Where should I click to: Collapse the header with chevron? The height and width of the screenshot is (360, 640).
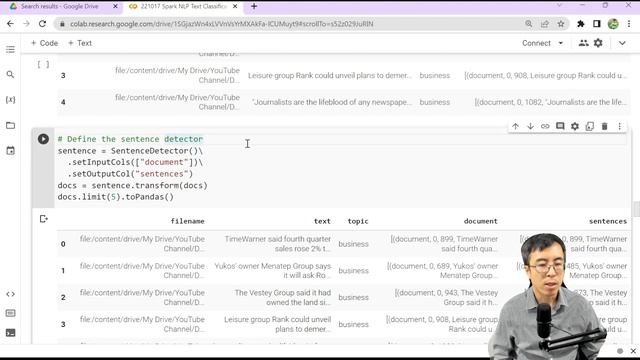[x=622, y=43]
